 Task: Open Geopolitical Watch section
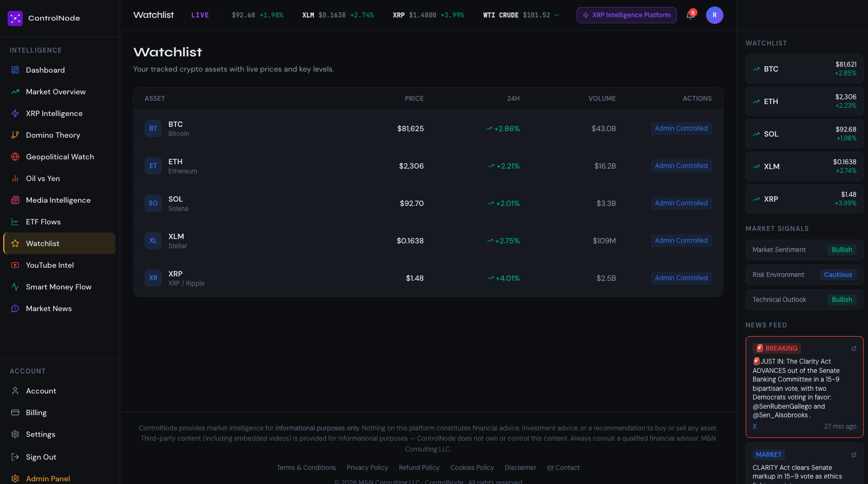(60, 157)
